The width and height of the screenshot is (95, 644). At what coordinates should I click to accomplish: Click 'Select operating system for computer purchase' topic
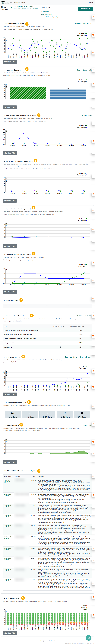point(20,339)
